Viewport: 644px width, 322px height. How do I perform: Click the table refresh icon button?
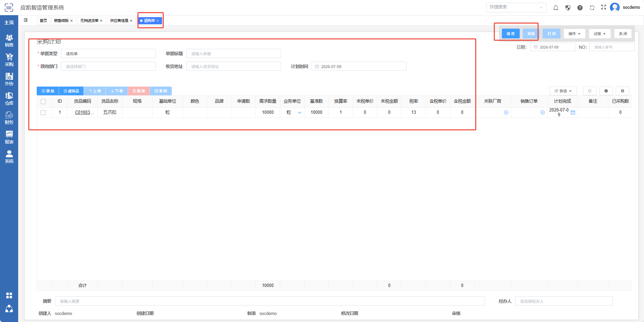pyautogui.click(x=590, y=91)
